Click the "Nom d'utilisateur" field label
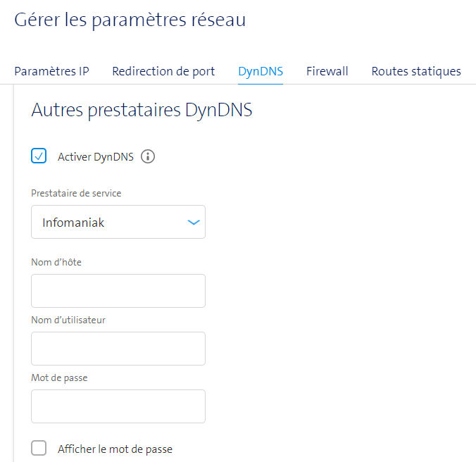The width and height of the screenshot is (476, 462). 68,320
